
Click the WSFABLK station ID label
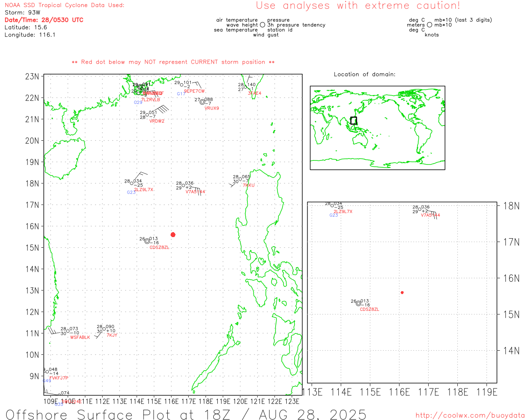coord(80,337)
